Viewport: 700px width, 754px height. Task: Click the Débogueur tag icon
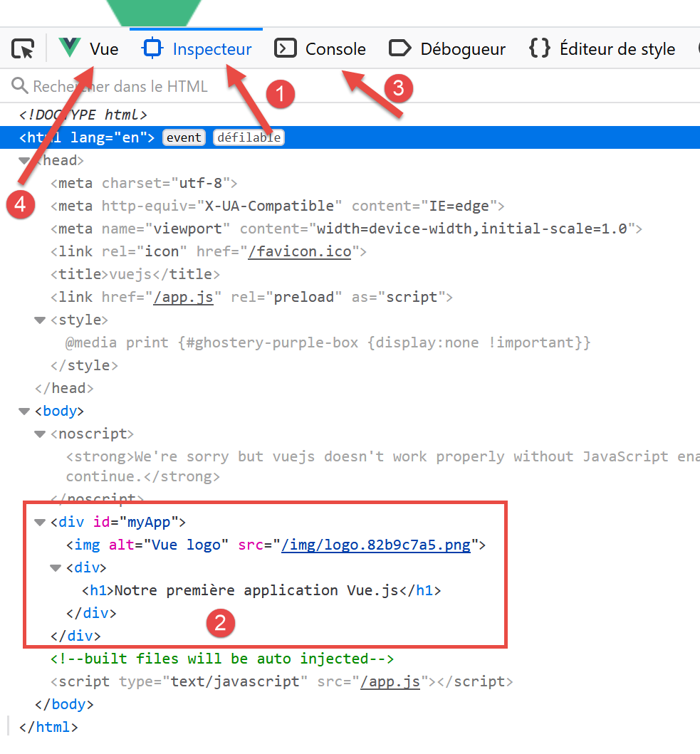click(x=400, y=48)
